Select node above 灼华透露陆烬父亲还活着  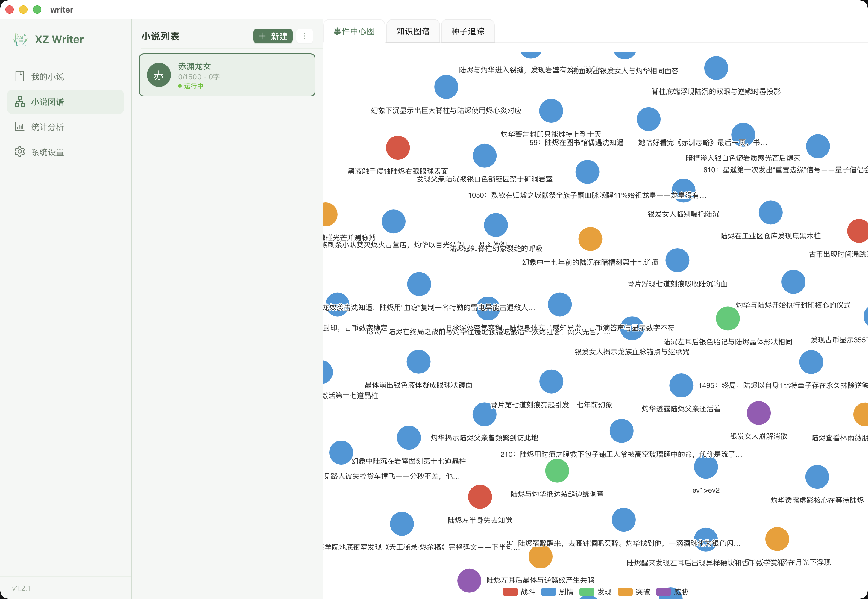tap(681, 385)
